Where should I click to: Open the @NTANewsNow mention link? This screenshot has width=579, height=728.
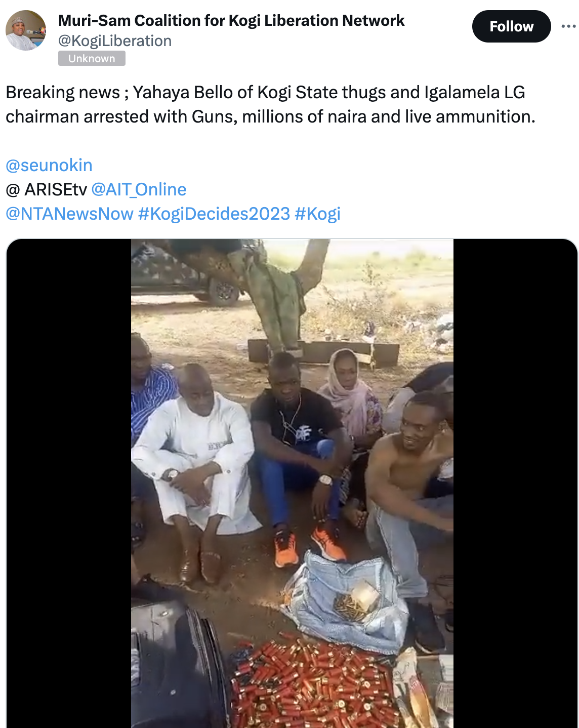pyautogui.click(x=69, y=214)
